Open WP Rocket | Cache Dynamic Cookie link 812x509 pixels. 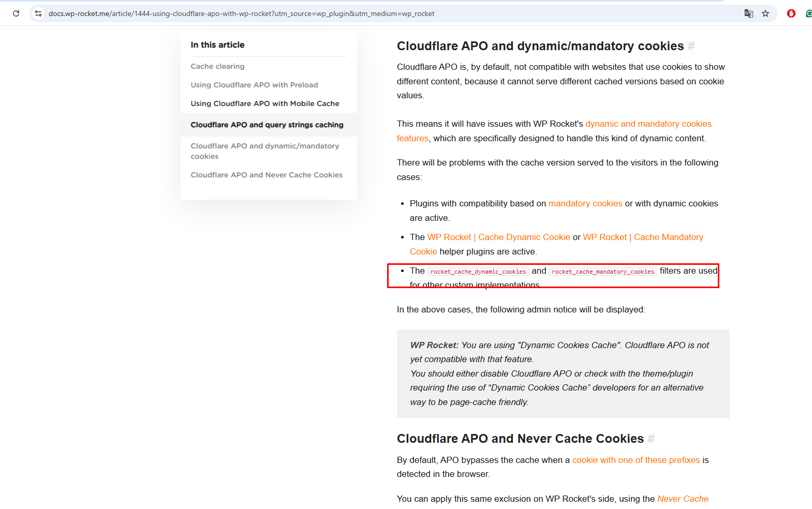pyautogui.click(x=498, y=237)
